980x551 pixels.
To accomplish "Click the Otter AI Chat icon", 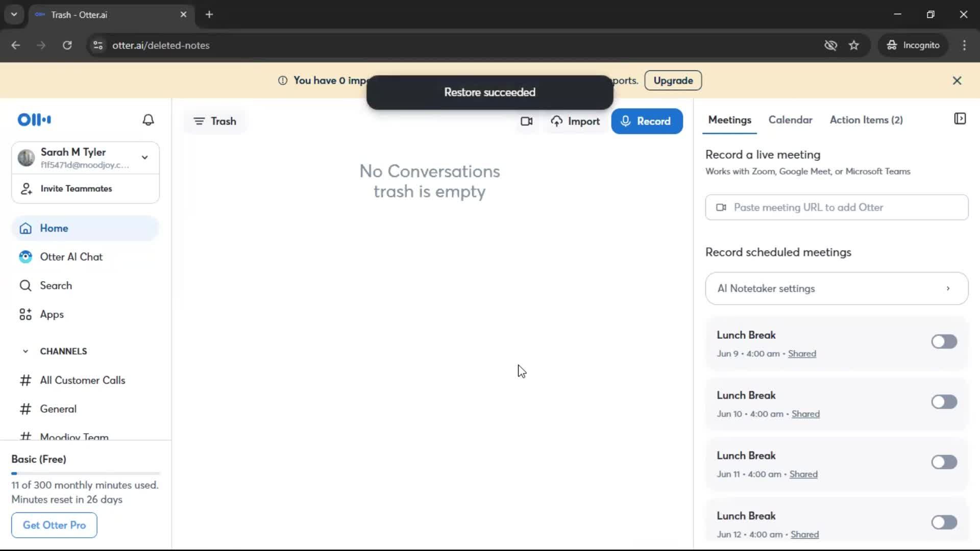I will coord(26,257).
